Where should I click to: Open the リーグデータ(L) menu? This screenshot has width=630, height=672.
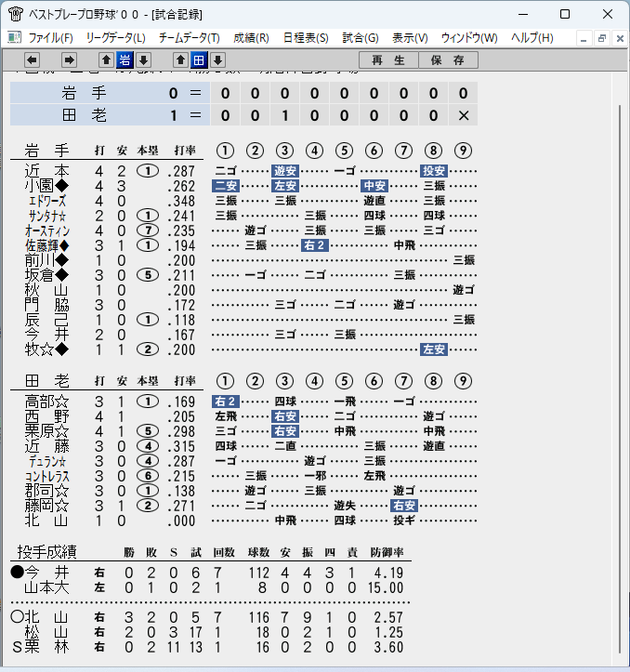pyautogui.click(x=116, y=38)
